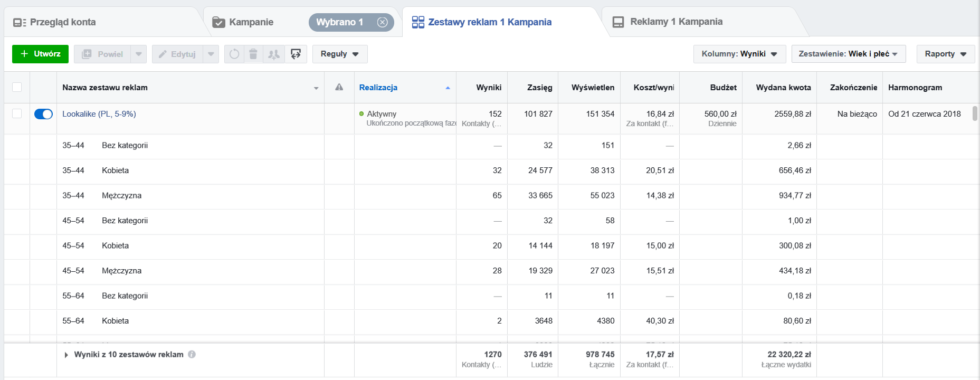Viewport: 980px width, 380px height.
Task: Open the Raporty dropdown
Action: point(946,54)
